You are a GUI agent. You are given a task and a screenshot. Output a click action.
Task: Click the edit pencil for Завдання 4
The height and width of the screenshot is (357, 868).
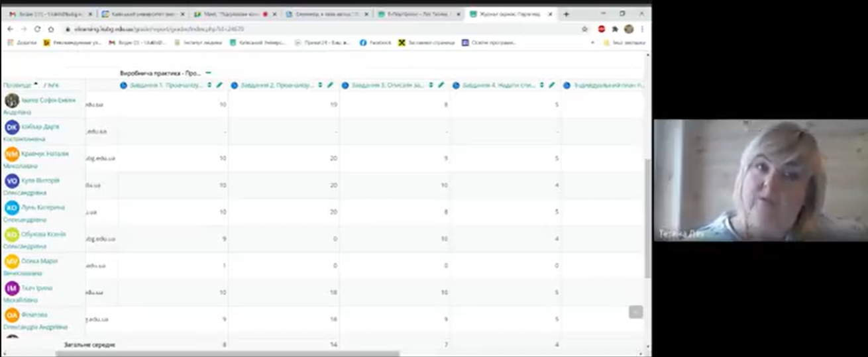(x=551, y=85)
